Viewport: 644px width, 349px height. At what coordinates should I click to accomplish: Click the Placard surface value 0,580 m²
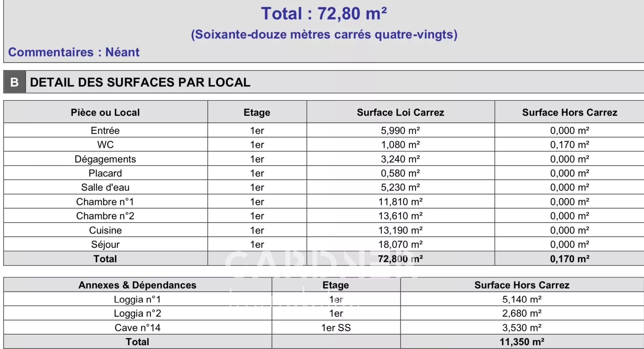[400, 173]
